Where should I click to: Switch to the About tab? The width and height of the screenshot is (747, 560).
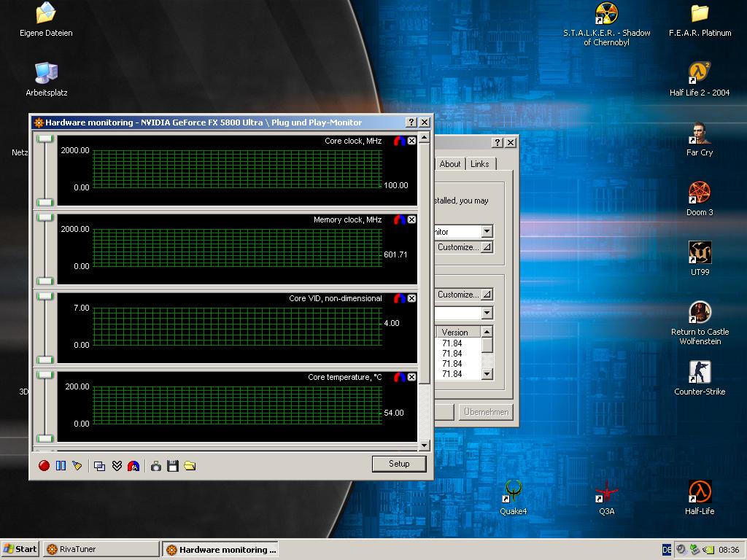click(449, 164)
